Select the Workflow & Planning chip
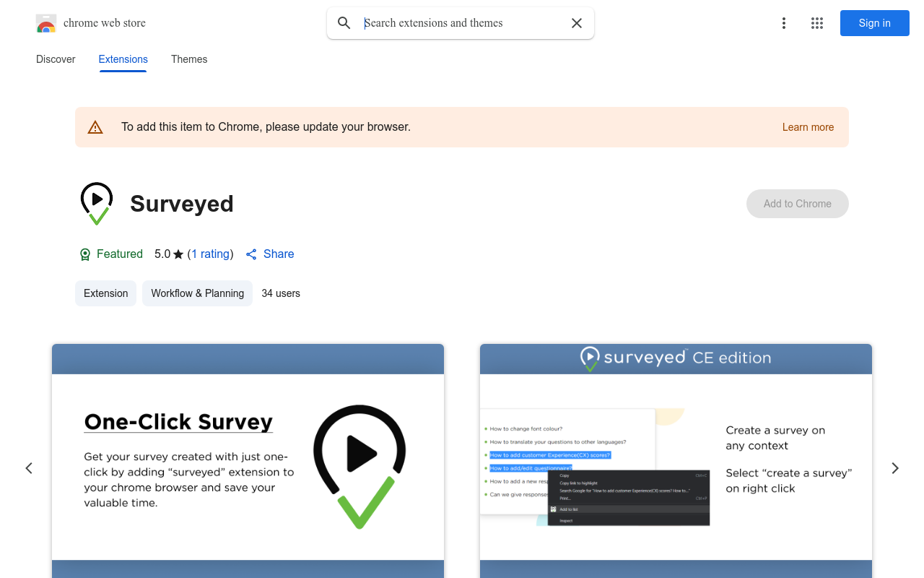The width and height of the screenshot is (924, 578). [197, 293]
